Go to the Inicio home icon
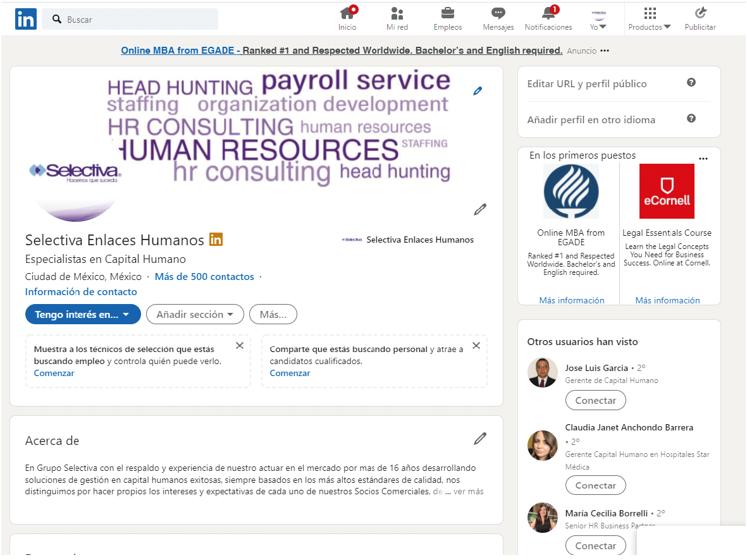Screen dimensions: 747x560 (x=348, y=13)
